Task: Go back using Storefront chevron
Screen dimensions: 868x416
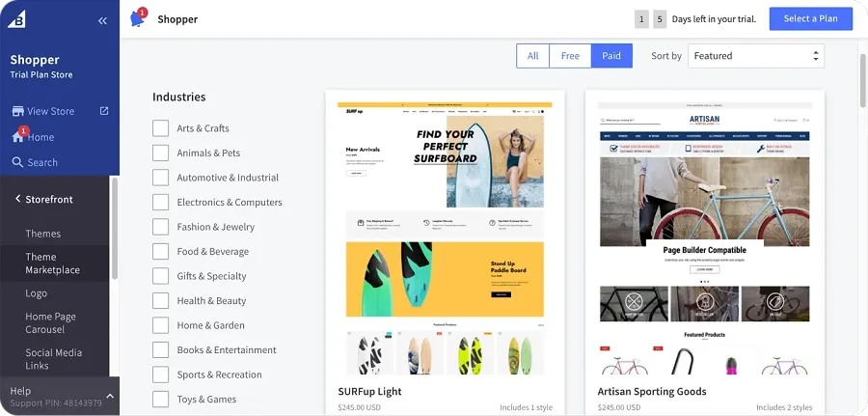Action: (x=17, y=199)
